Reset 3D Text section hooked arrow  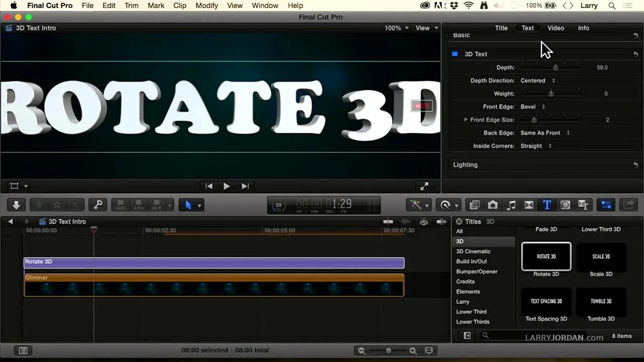636,54
